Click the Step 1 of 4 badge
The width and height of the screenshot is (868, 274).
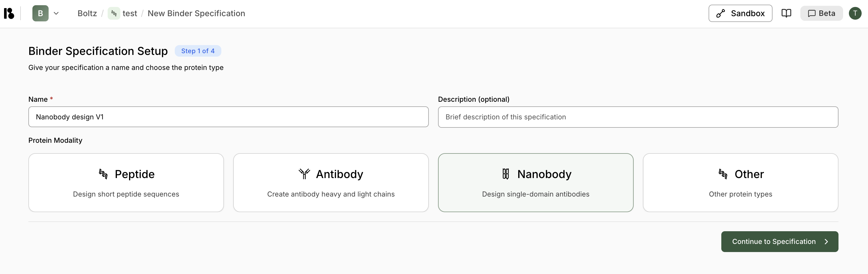[x=198, y=51]
